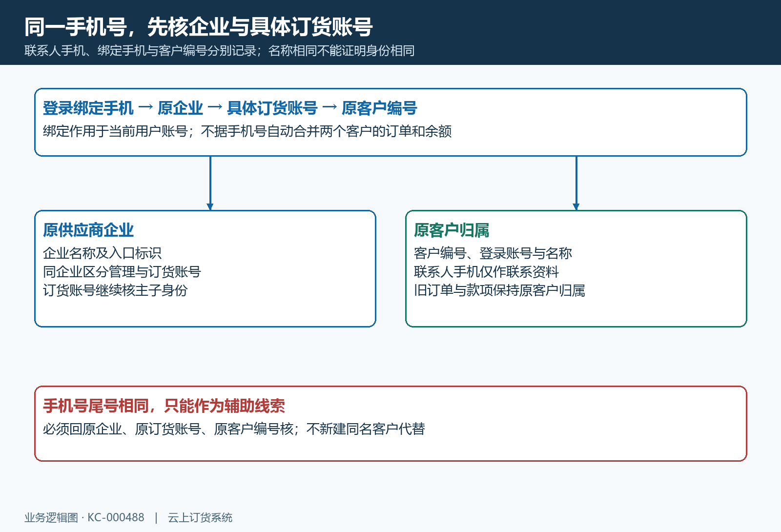Click the line 联系人手机仅作联系资料

(x=486, y=272)
